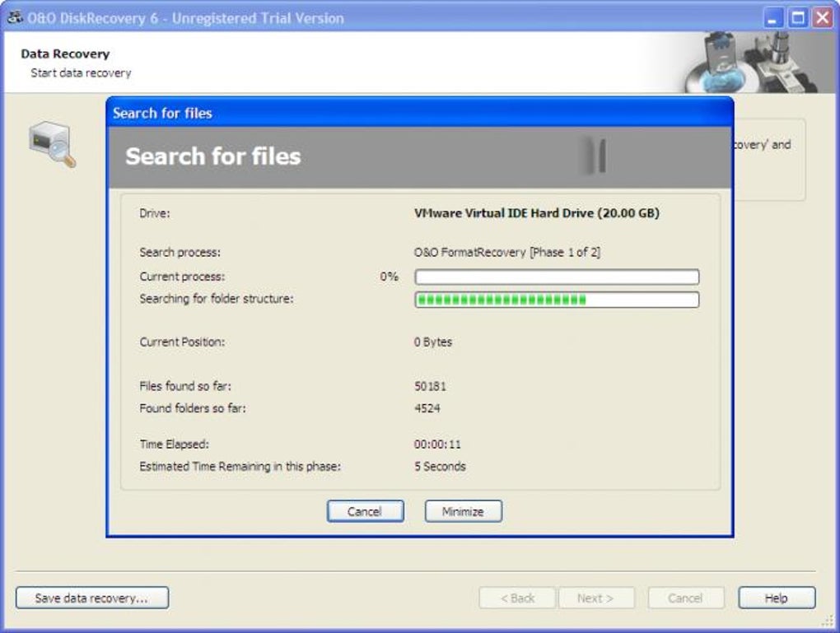The image size is (840, 633).
Task: Maximize the DiskRecovery main window
Action: [798, 18]
